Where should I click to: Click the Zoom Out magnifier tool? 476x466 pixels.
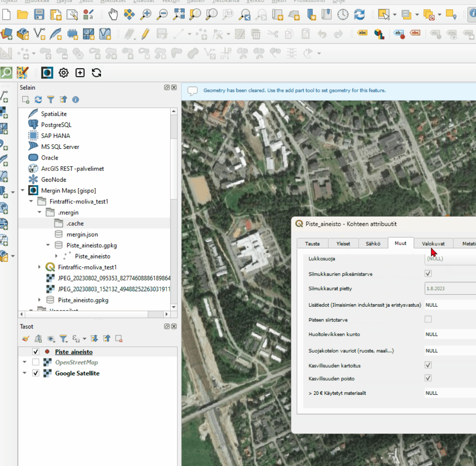[x=162, y=14]
